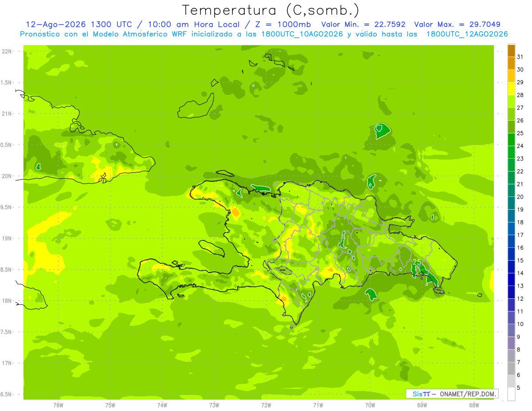Click the "Valor Min. = 22.7592" text
Image resolution: width=532 pixels, height=411 pixels.
pyautogui.click(x=363, y=24)
